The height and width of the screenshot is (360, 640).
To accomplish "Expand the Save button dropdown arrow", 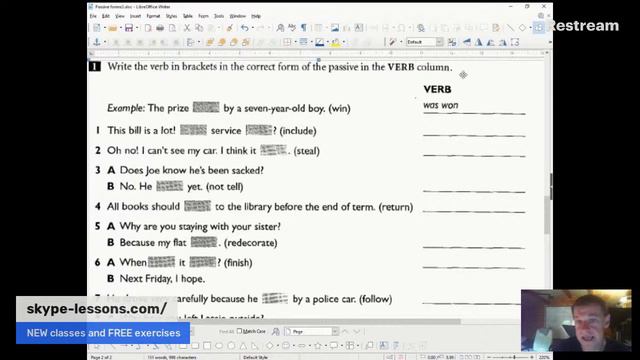I will coord(137,28).
